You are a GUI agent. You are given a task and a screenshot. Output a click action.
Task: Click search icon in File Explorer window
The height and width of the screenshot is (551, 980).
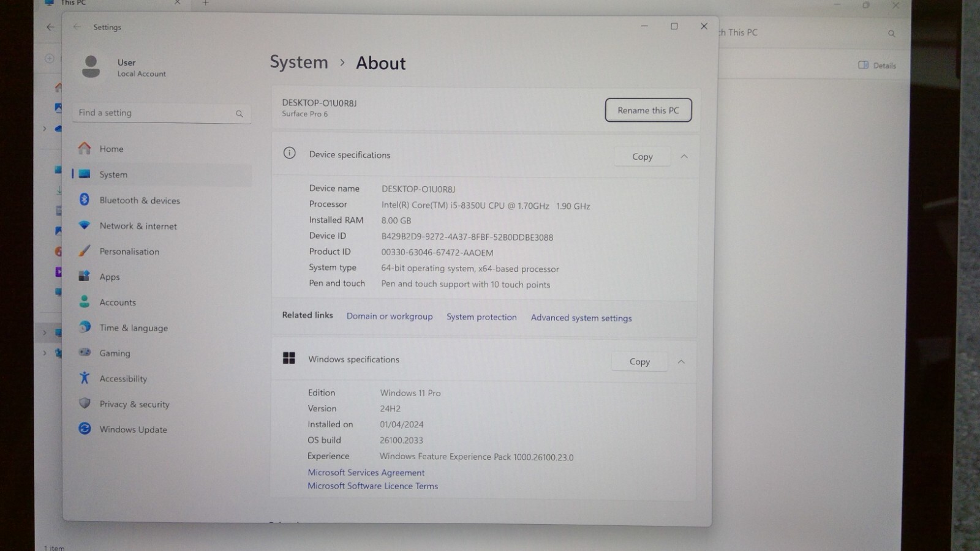(892, 34)
